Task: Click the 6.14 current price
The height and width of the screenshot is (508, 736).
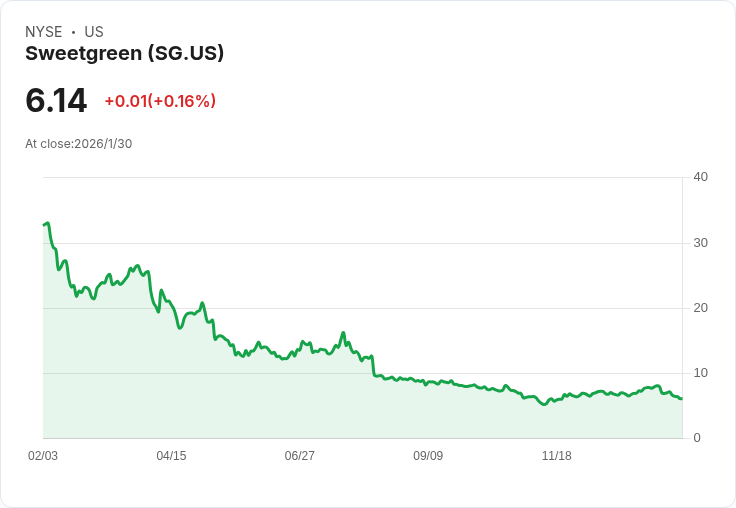Action: point(56,101)
